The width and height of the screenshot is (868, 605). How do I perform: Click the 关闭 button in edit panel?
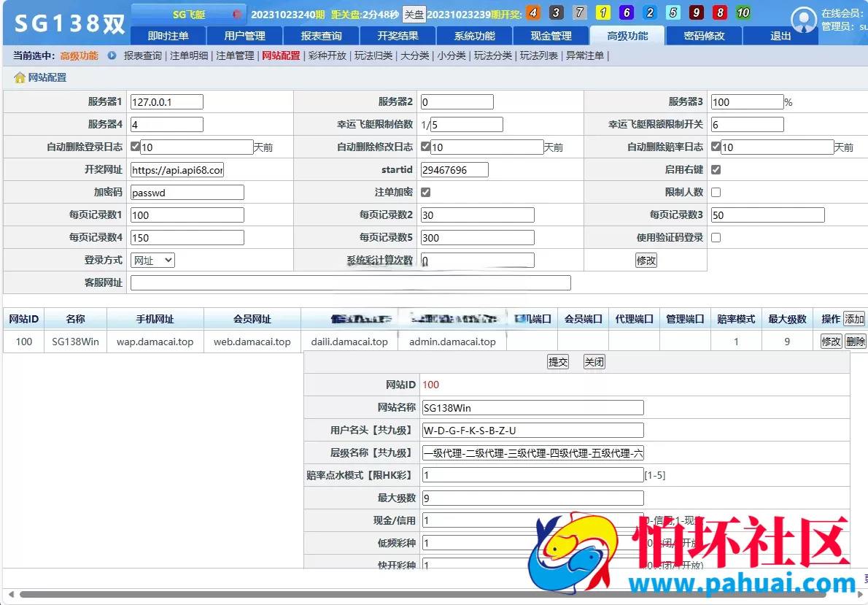pyautogui.click(x=594, y=362)
